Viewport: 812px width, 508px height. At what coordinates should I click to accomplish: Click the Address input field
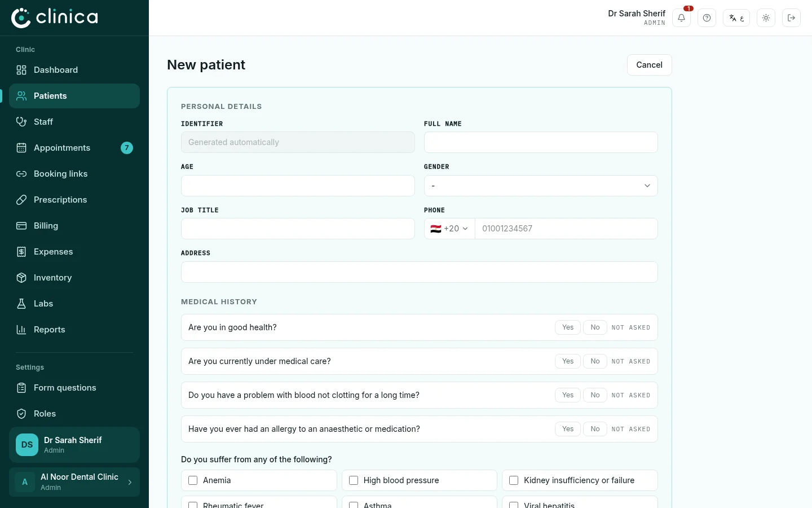click(x=420, y=272)
